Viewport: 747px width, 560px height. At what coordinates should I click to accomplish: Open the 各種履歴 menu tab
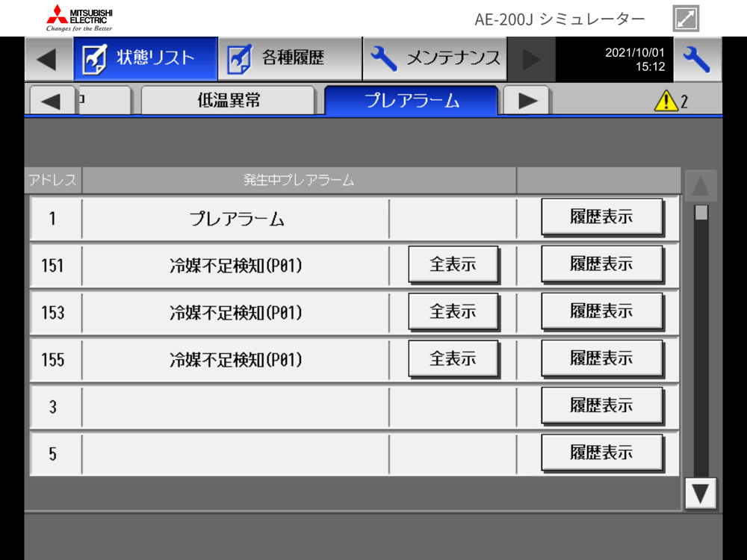coord(290,59)
